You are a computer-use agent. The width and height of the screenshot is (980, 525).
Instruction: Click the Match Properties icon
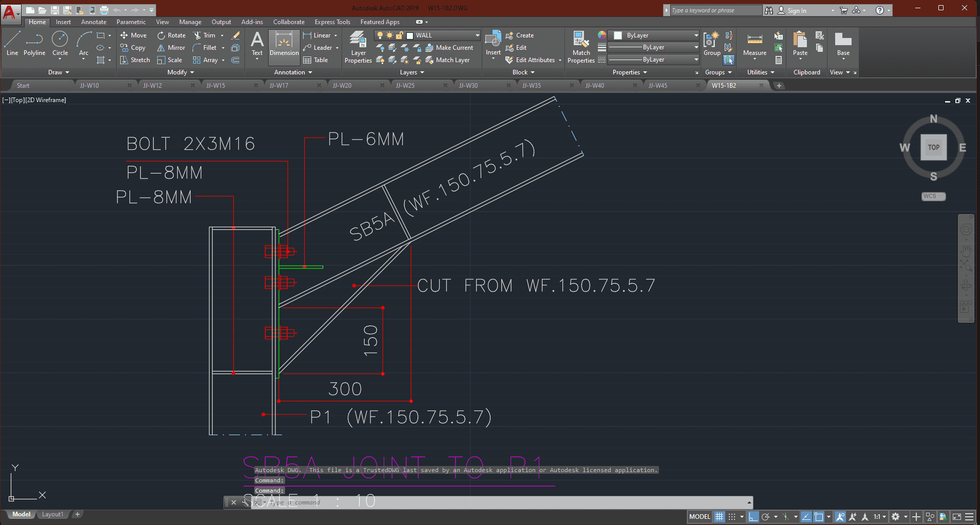[x=581, y=47]
